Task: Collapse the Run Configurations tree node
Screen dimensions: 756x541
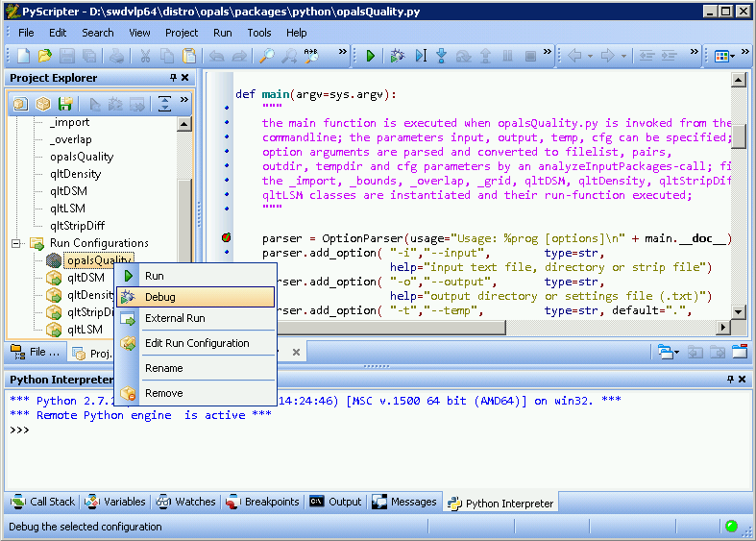Action: 16,243
